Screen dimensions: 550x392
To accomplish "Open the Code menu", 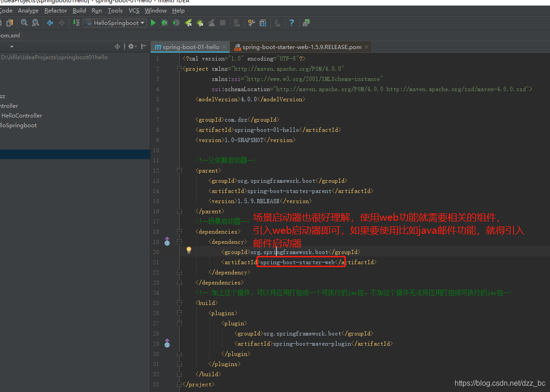I will click(6, 11).
